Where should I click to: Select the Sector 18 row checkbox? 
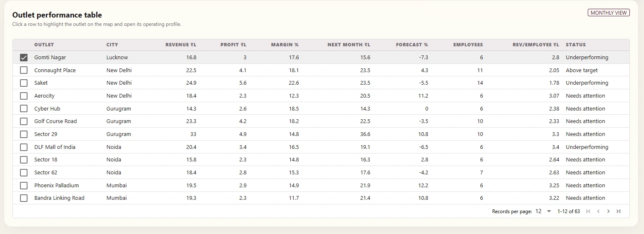24,160
